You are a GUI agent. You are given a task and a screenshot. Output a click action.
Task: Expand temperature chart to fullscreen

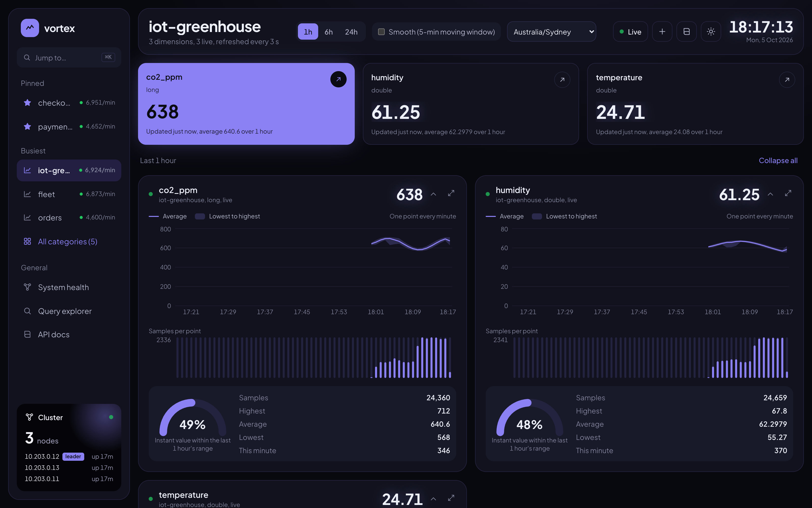451,498
